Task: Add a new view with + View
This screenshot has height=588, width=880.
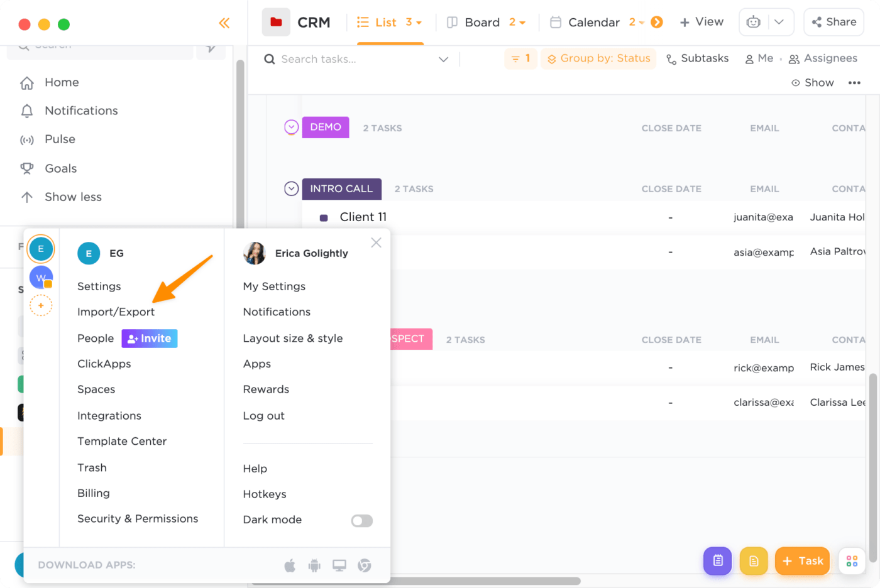Action: (701, 22)
